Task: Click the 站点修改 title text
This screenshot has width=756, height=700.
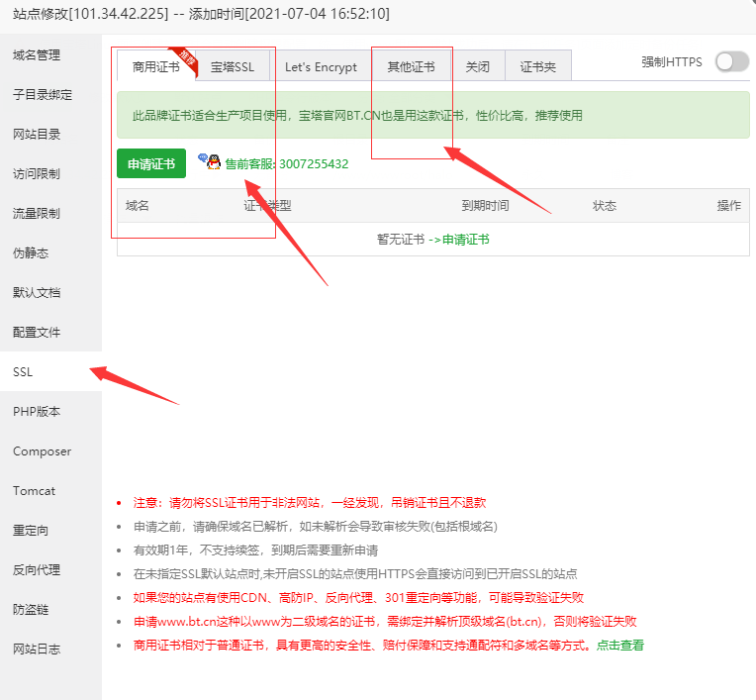Action: (x=201, y=14)
